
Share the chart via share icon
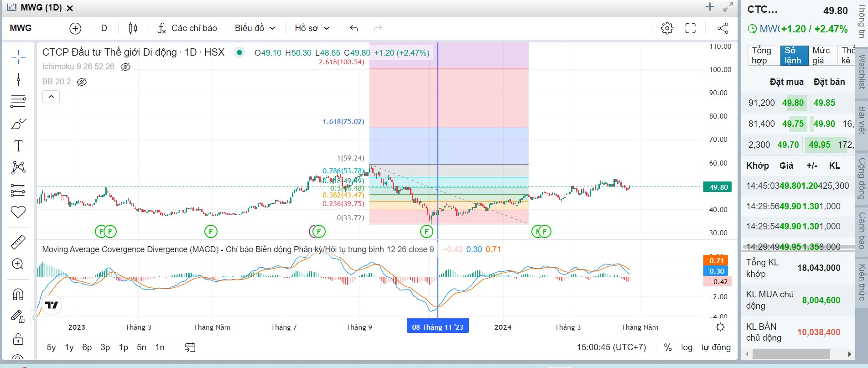(723, 28)
